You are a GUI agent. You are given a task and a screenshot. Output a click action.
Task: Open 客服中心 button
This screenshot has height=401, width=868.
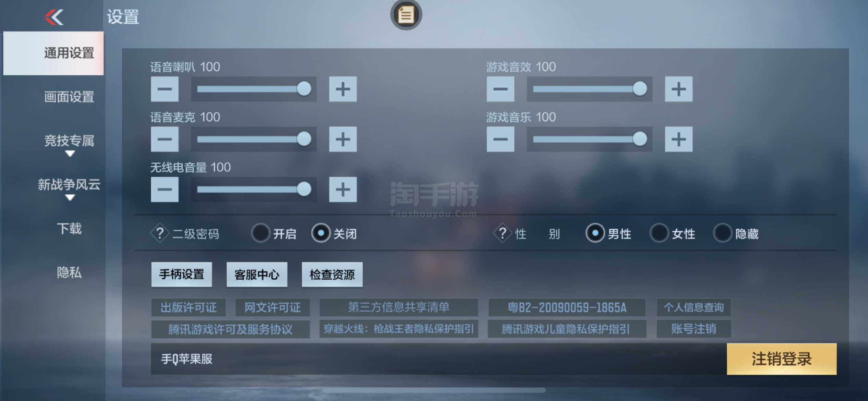pyautogui.click(x=257, y=275)
